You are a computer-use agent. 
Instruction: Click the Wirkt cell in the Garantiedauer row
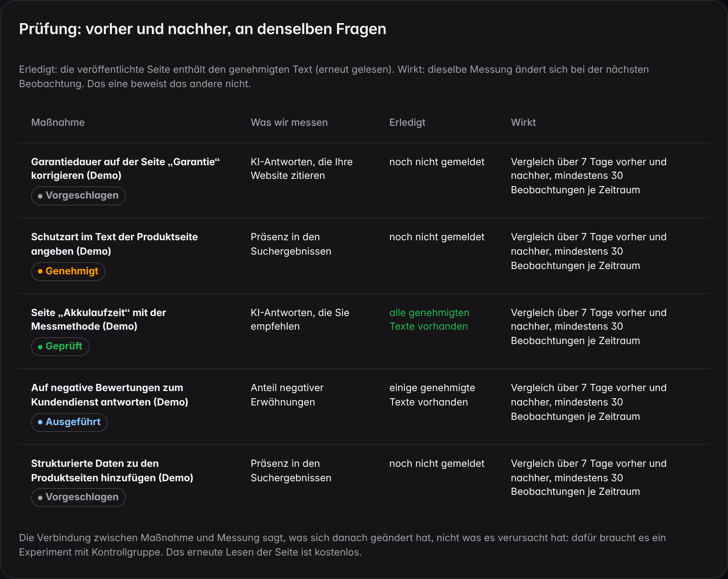click(588, 176)
